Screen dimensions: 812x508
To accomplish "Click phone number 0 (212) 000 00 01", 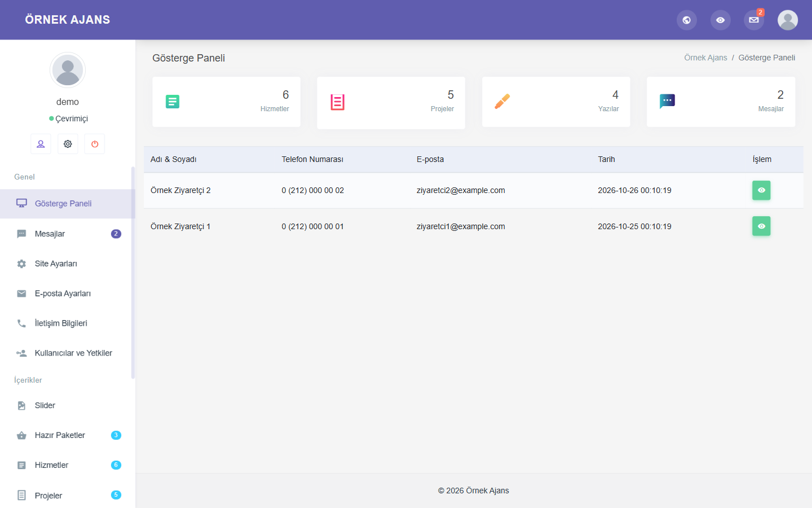I will coord(313,226).
